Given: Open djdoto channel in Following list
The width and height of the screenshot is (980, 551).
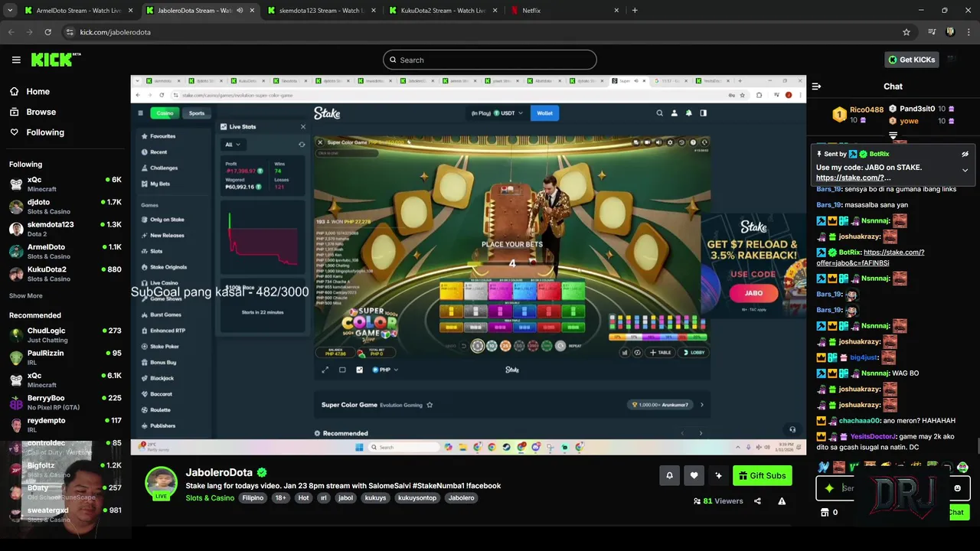Looking at the screenshot, I should click(65, 207).
